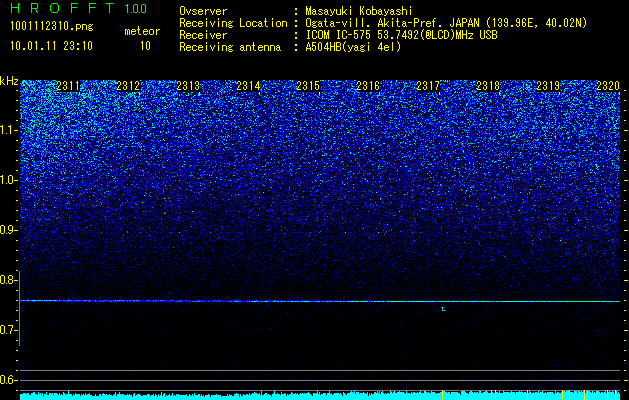Click the 2320 time marker
Image resolution: width=629 pixels, height=400 pixels.
pyautogui.click(x=608, y=86)
